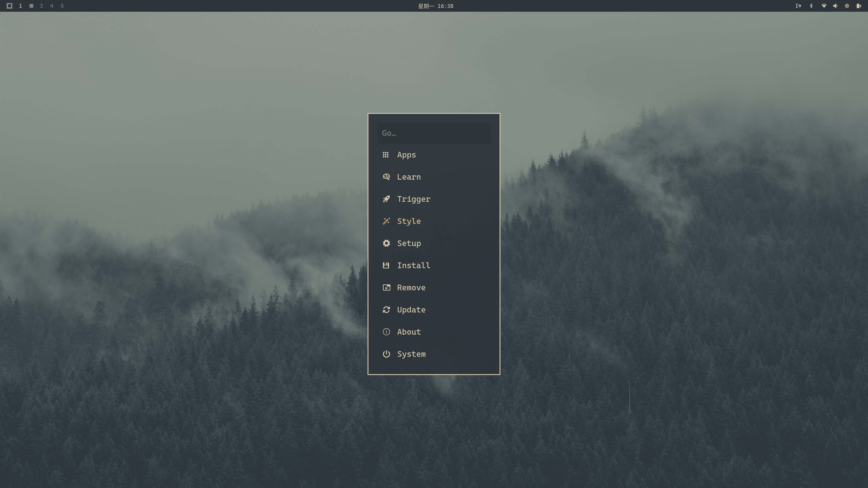This screenshot has height=488, width=868.
Task: Switch to workspace 4
Action: click(x=52, y=6)
